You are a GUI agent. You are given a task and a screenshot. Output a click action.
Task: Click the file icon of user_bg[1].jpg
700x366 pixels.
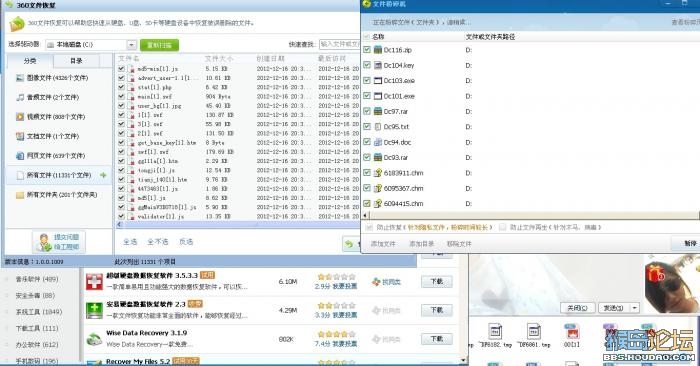(x=131, y=106)
